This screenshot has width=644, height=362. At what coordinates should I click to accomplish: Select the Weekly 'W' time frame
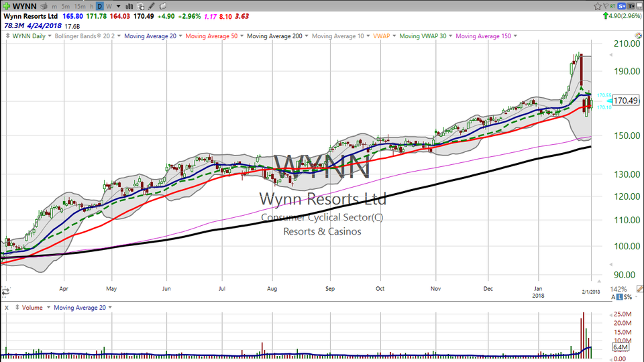pos(109,7)
